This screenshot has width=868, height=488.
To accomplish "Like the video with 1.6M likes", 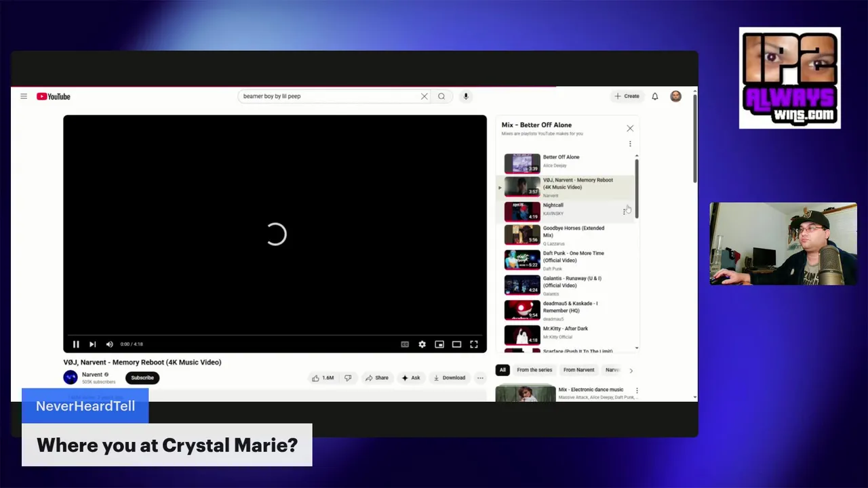I will (323, 378).
